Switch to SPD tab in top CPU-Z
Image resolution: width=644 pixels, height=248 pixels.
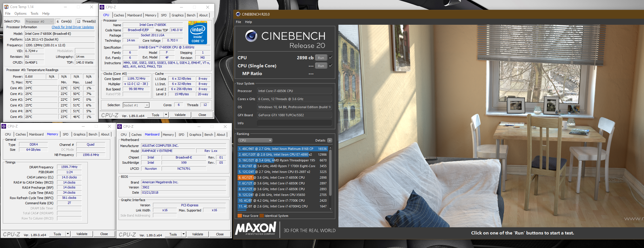(x=164, y=15)
